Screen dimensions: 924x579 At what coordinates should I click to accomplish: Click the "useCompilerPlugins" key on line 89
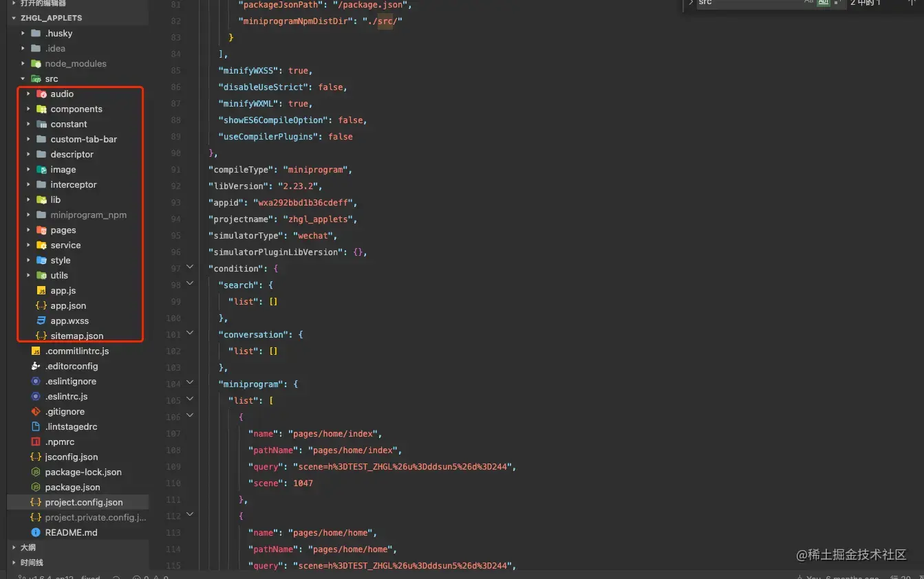[270, 137]
